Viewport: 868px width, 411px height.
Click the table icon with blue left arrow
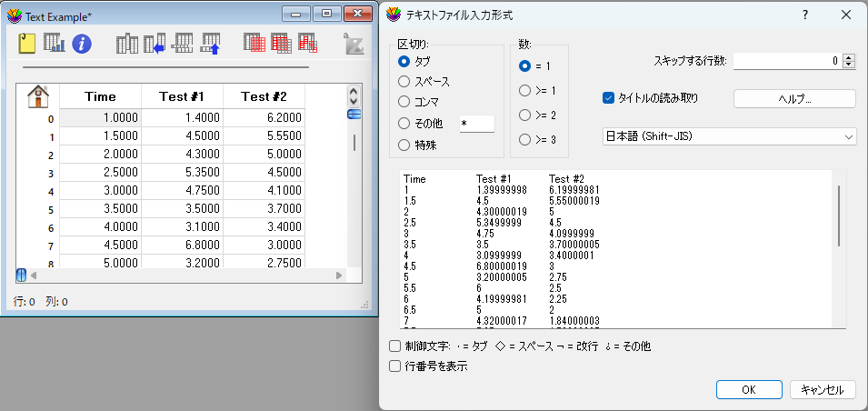[155, 43]
